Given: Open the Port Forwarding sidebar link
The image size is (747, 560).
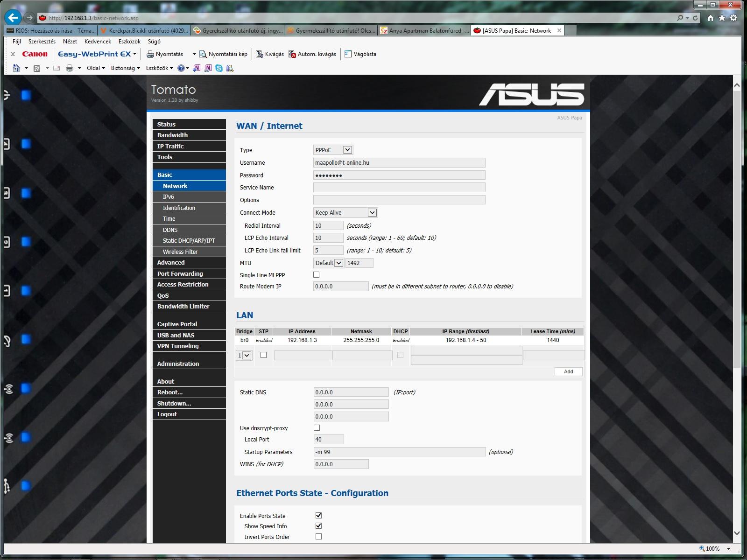Looking at the screenshot, I should pyautogui.click(x=189, y=273).
